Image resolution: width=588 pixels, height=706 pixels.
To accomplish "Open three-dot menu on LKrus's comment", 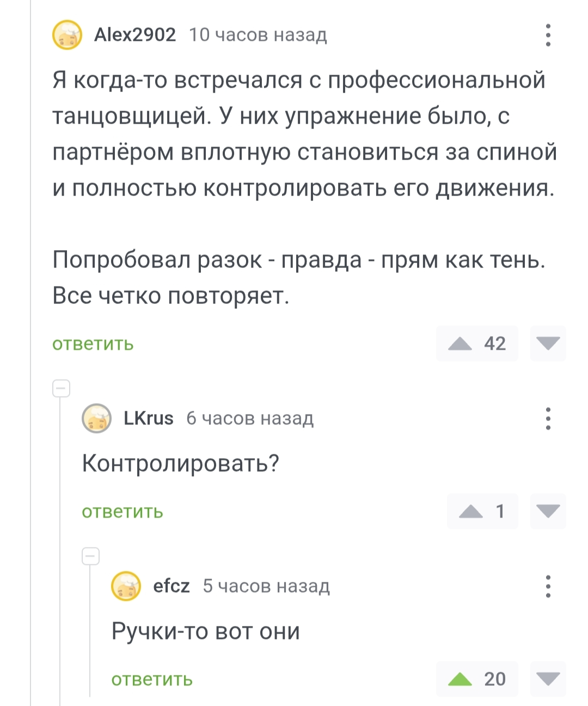I will coord(548,418).
